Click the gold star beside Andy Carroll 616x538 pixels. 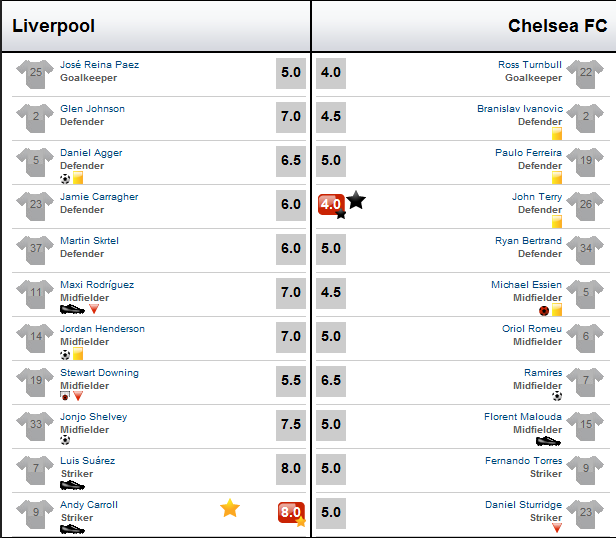click(x=230, y=508)
